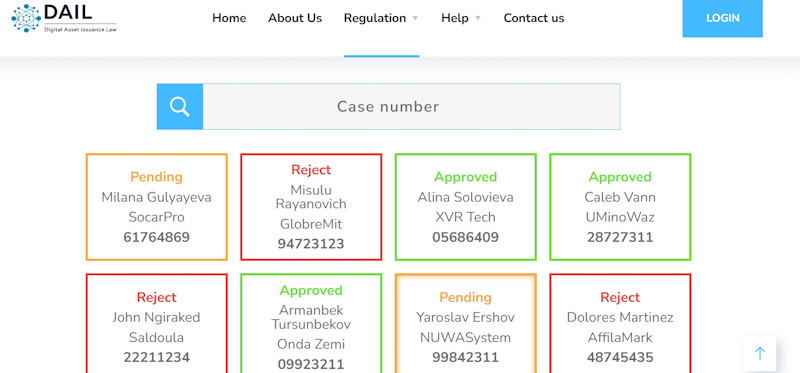Open John Ngiraked rejected case card
The height and width of the screenshot is (373, 800).
157,324
